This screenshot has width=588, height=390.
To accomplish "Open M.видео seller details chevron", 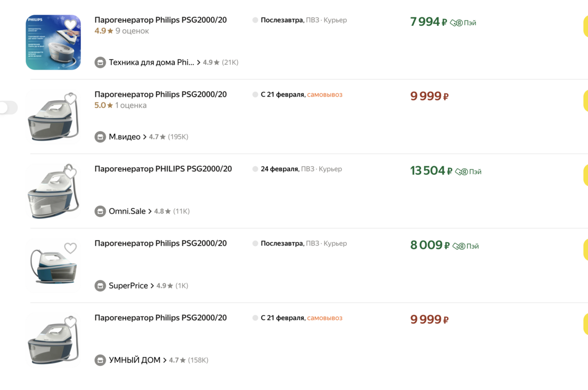I will 145,137.
